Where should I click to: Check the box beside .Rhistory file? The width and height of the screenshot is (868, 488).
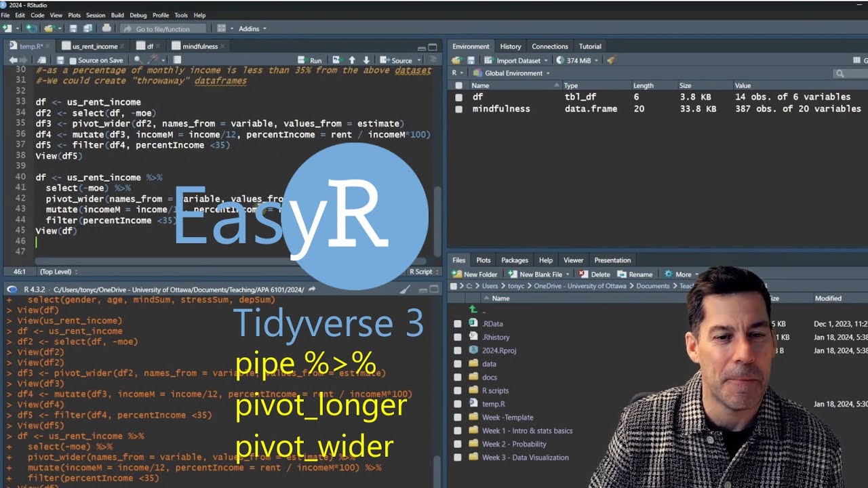point(458,337)
